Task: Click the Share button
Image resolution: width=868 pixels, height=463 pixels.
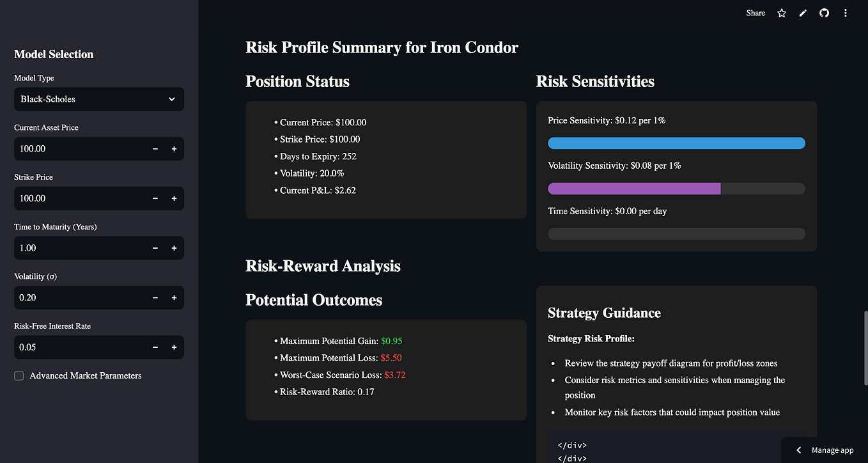Action: coord(755,13)
